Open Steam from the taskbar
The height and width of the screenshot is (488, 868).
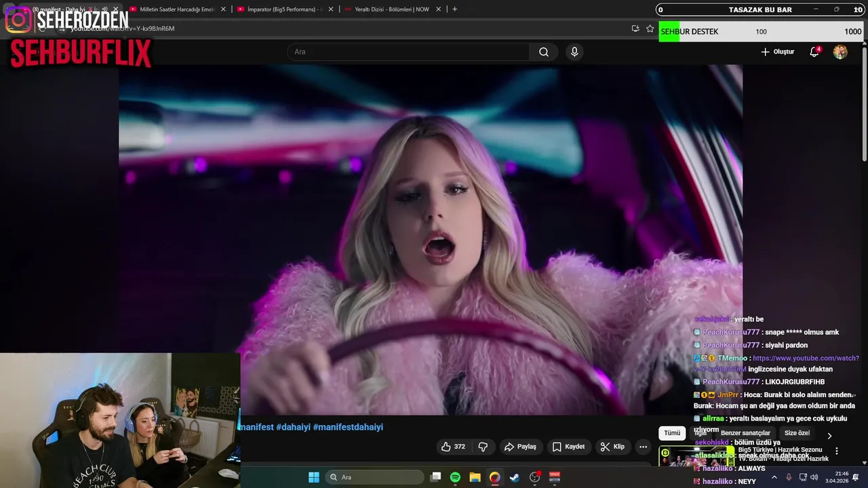[515, 477]
